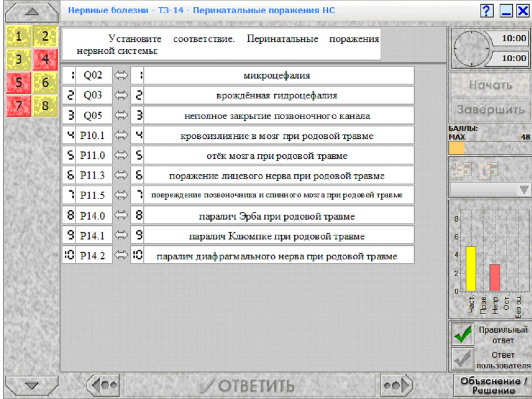532x399 pixels.
Task: Click the up arrow above question numbers
Action: pos(32,12)
